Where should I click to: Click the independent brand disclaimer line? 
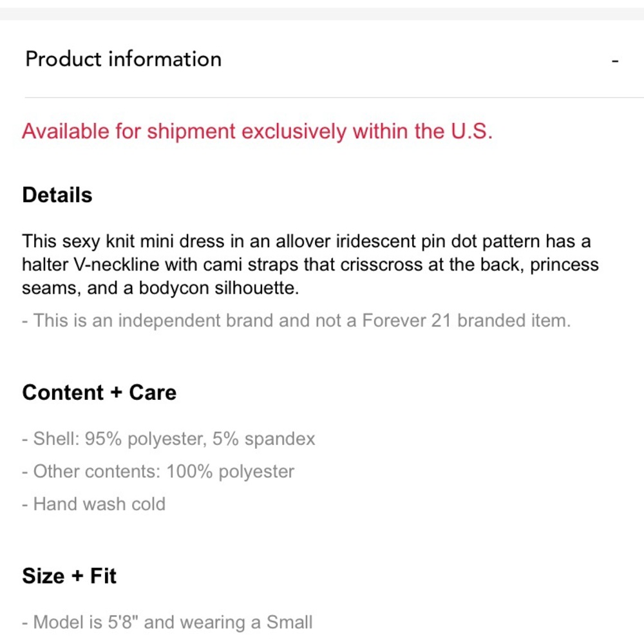tap(296, 320)
